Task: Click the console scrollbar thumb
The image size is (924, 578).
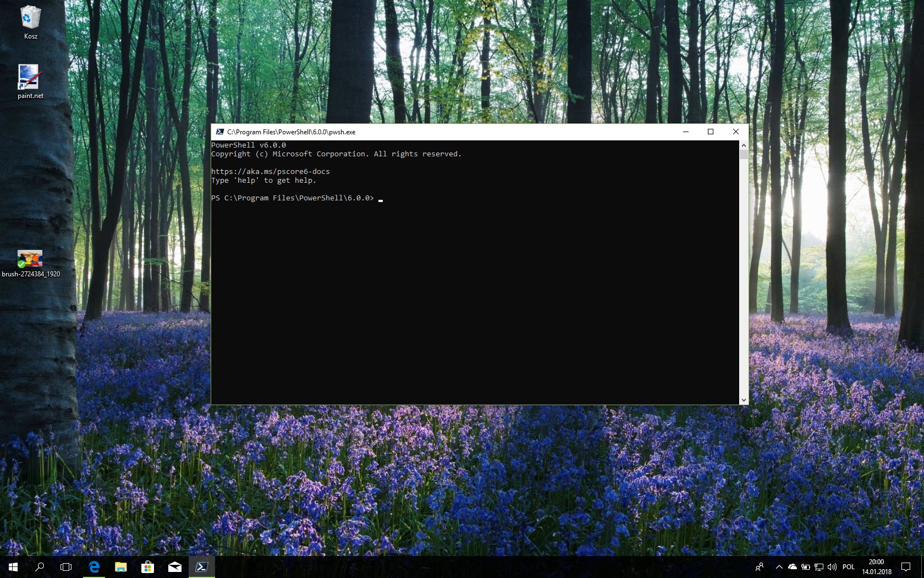Action: click(744, 155)
